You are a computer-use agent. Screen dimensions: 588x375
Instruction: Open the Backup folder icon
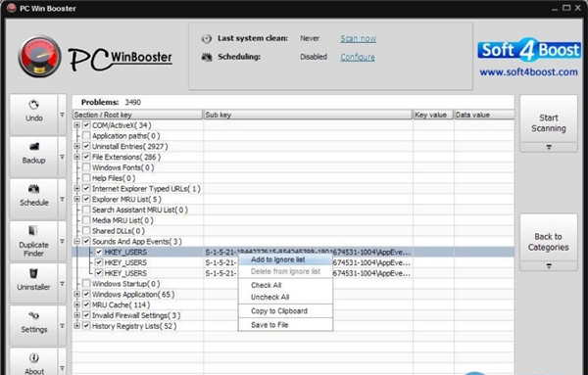(33, 147)
